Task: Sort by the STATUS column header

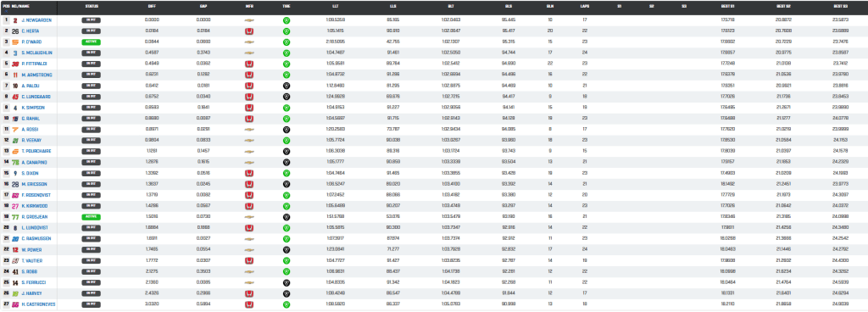Action: pos(91,7)
